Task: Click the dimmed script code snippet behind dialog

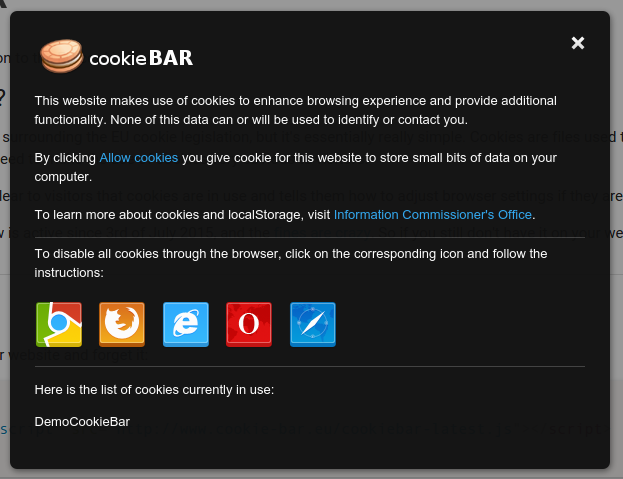Action: (x=312, y=429)
